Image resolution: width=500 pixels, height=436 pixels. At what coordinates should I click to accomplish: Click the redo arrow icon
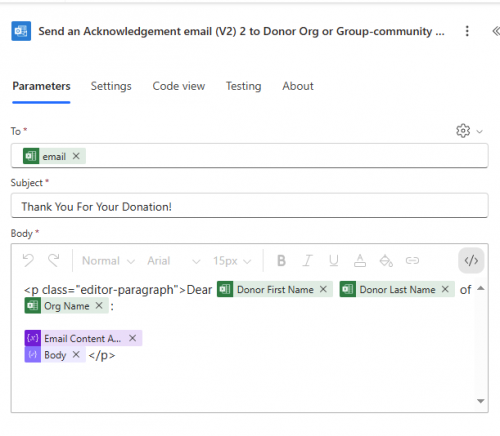tap(54, 260)
